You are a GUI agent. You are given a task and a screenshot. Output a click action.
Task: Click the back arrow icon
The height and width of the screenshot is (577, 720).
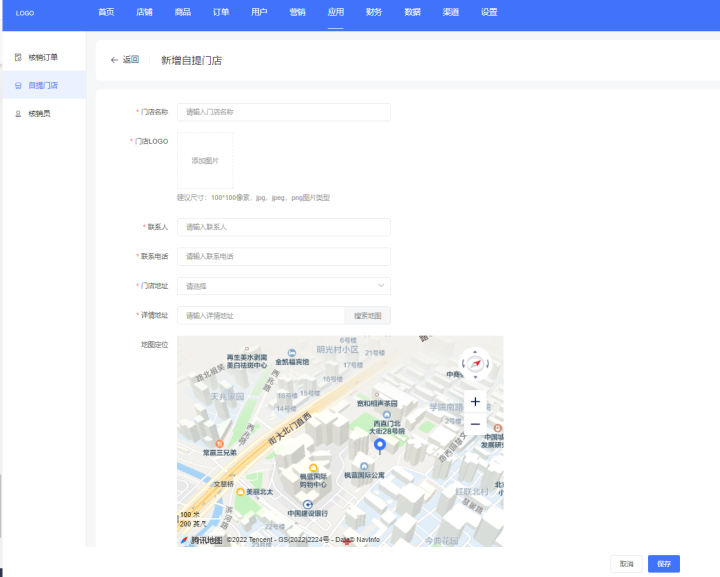pyautogui.click(x=114, y=60)
